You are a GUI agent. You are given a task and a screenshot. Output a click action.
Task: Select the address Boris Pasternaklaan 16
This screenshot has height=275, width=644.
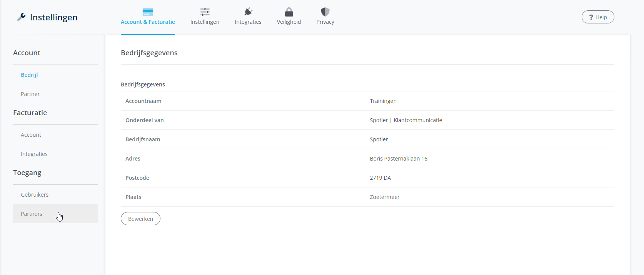(399, 159)
